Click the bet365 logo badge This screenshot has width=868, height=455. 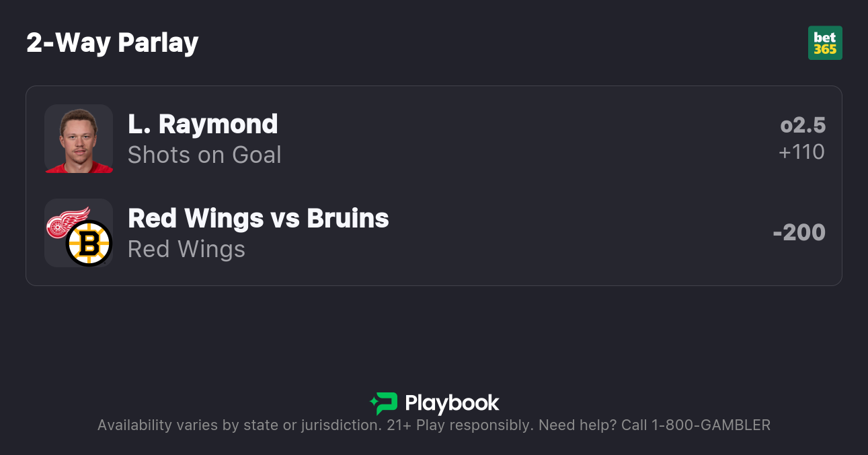(825, 43)
